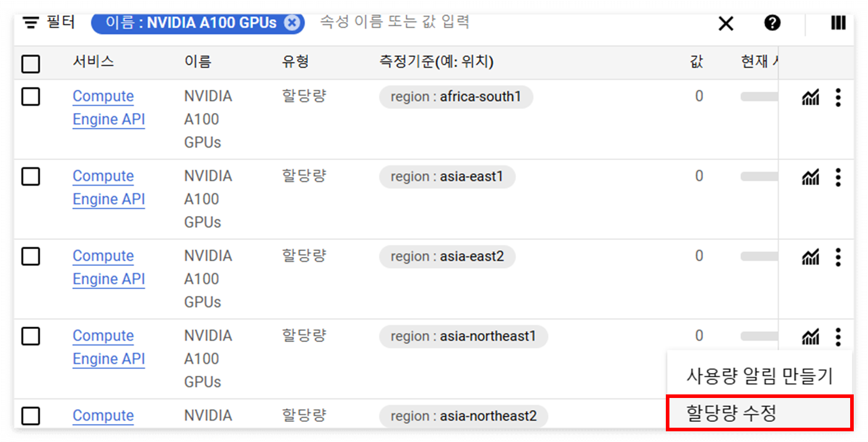Open Compute link in asia-northeast2 row
Screen dimensions: 868x442
(x=103, y=416)
